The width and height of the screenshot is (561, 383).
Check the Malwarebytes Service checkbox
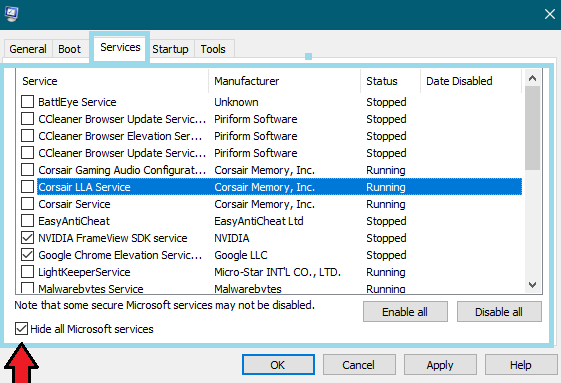[x=28, y=288]
